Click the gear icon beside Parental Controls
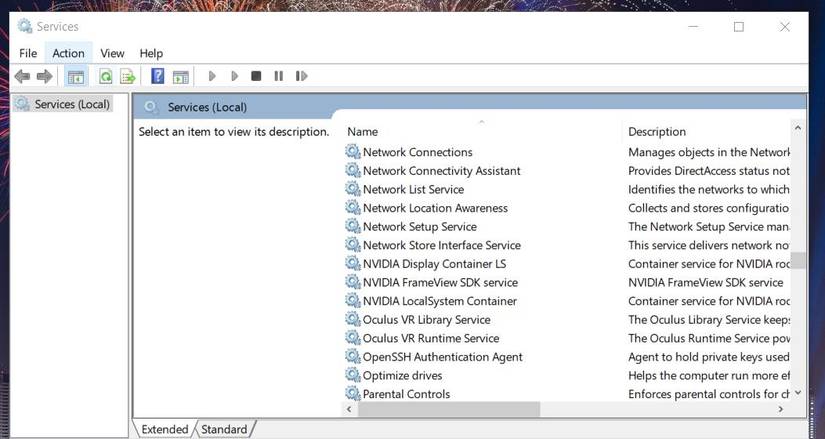This screenshot has width=825, height=439. (353, 393)
